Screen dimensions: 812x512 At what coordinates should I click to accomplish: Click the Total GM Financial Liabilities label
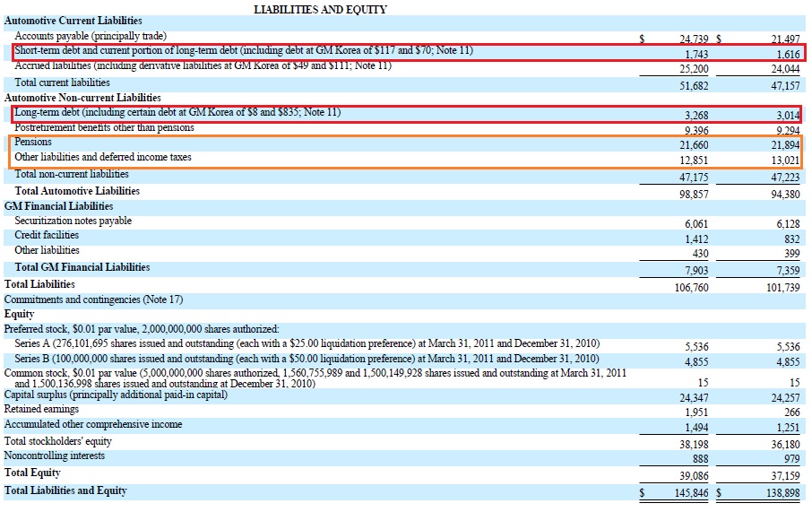[x=82, y=267]
